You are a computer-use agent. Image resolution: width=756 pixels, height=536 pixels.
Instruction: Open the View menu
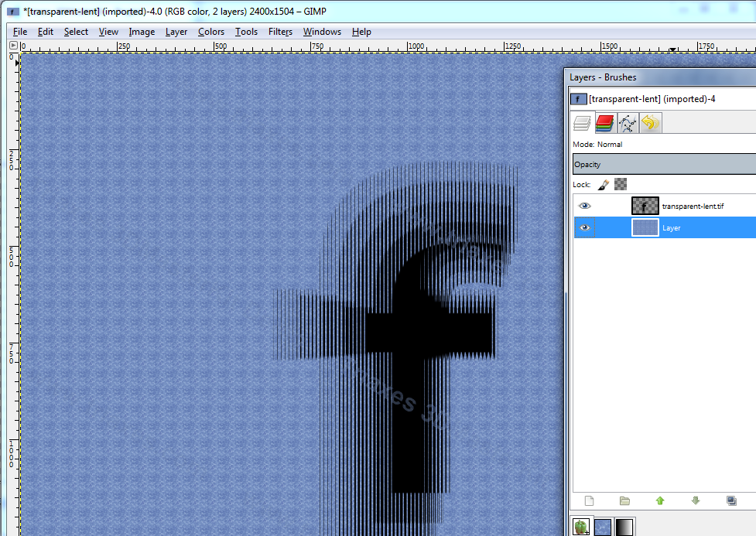[x=108, y=32]
